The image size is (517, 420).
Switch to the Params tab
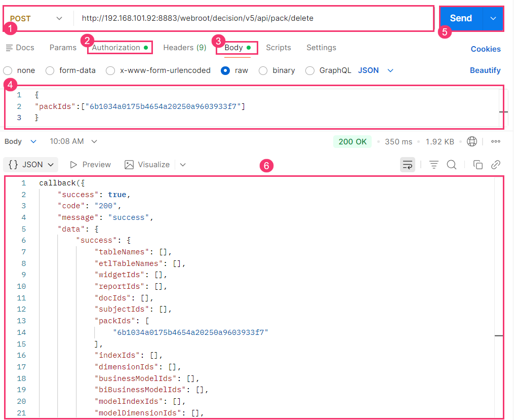63,48
